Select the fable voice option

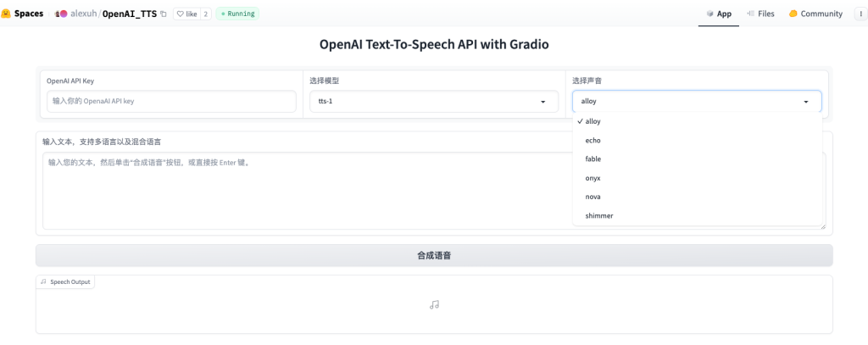pyautogui.click(x=698, y=159)
